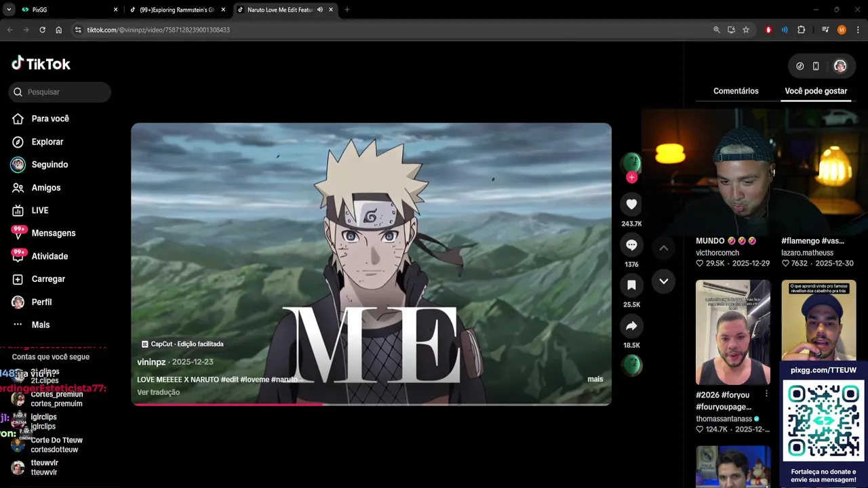Screen dimensions: 868x488
Task: Open the followed account tteuwvlr
Action: tap(44, 468)
